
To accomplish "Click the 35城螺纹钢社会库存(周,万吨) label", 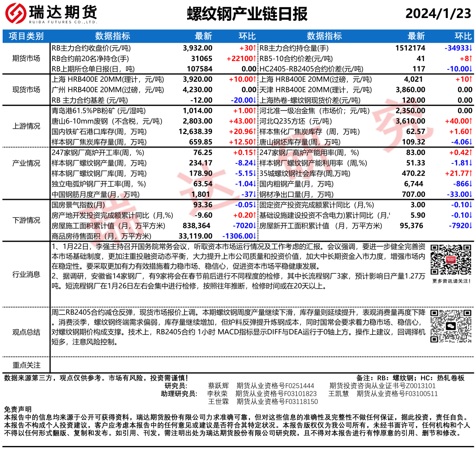I will click(305, 174).
